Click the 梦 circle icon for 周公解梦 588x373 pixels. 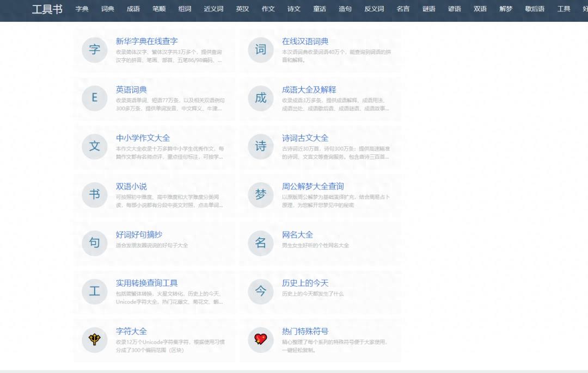[x=260, y=195]
